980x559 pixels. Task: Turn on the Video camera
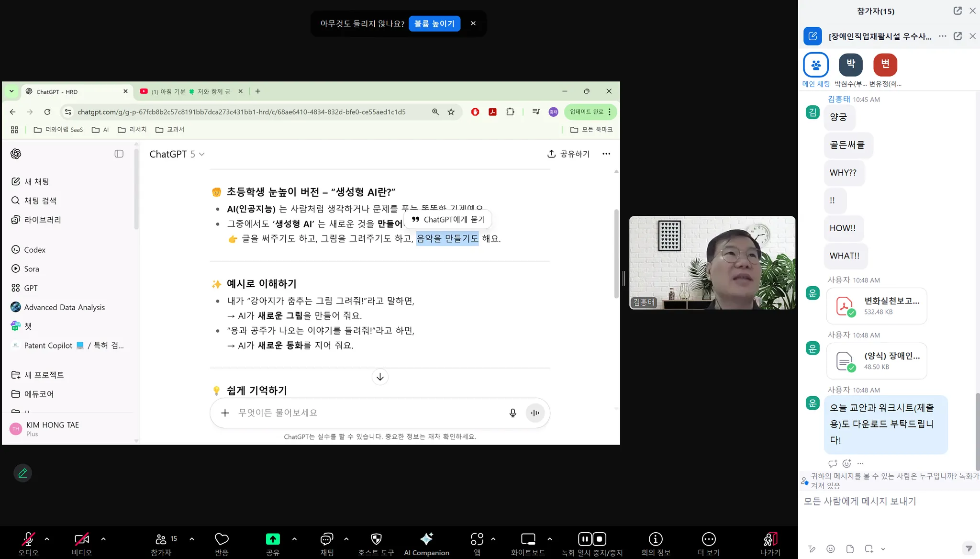81,539
